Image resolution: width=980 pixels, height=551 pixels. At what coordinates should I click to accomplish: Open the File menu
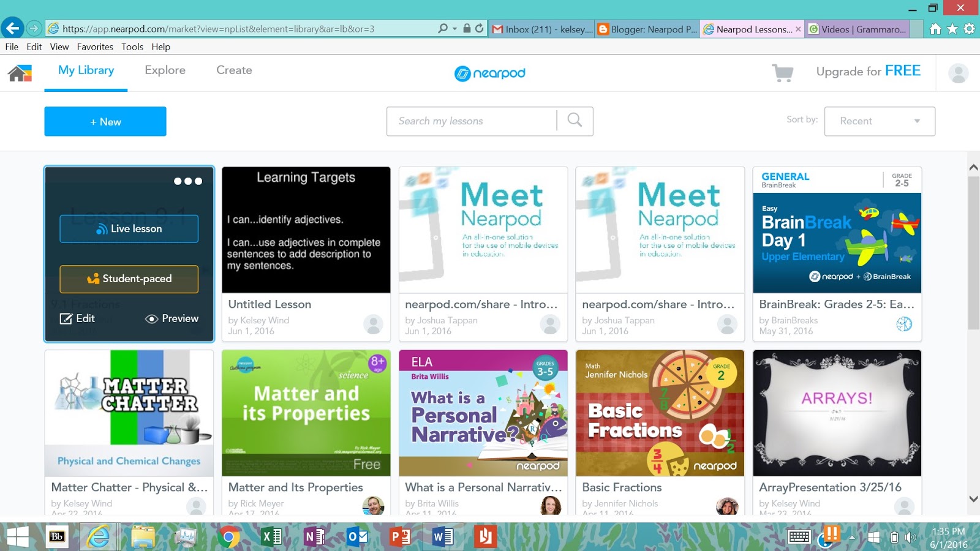coord(12,47)
